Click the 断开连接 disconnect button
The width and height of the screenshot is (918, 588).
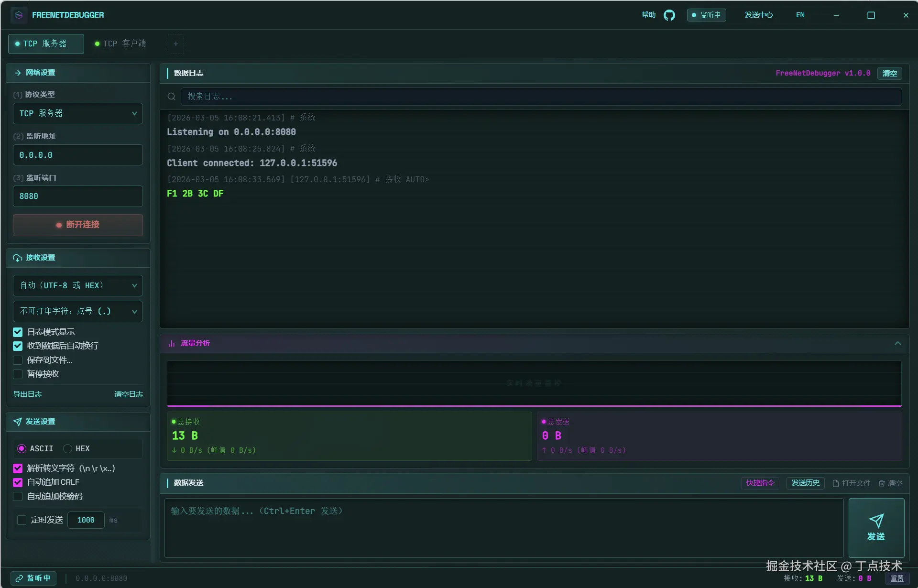tap(77, 225)
